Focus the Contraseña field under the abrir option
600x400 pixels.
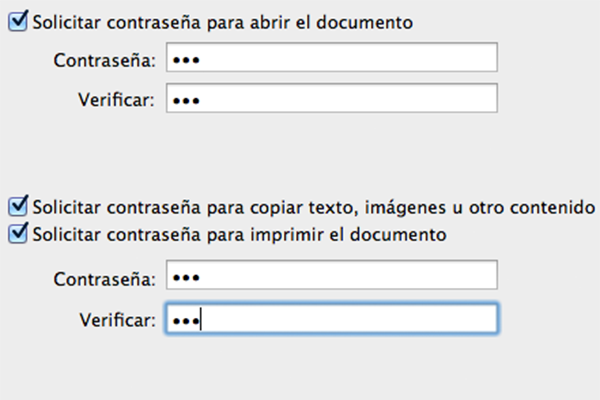click(332, 57)
